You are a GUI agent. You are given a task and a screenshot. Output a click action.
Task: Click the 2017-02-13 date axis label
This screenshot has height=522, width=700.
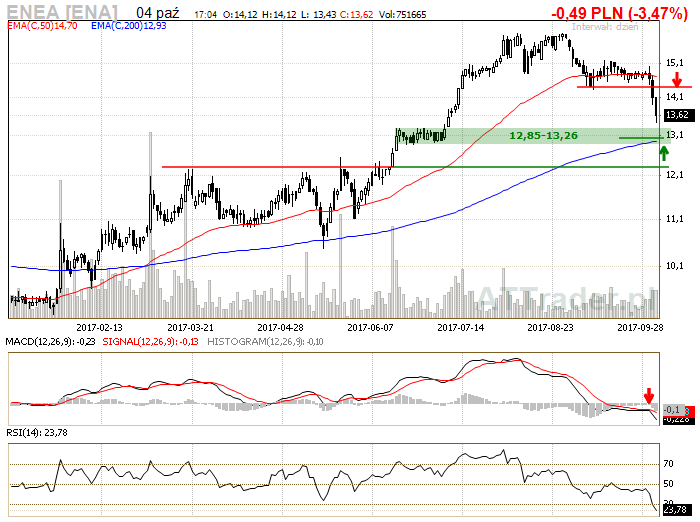click(x=100, y=328)
